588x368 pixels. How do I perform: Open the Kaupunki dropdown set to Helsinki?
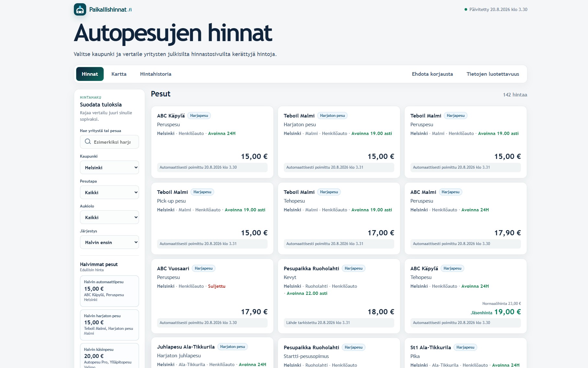coord(110,167)
